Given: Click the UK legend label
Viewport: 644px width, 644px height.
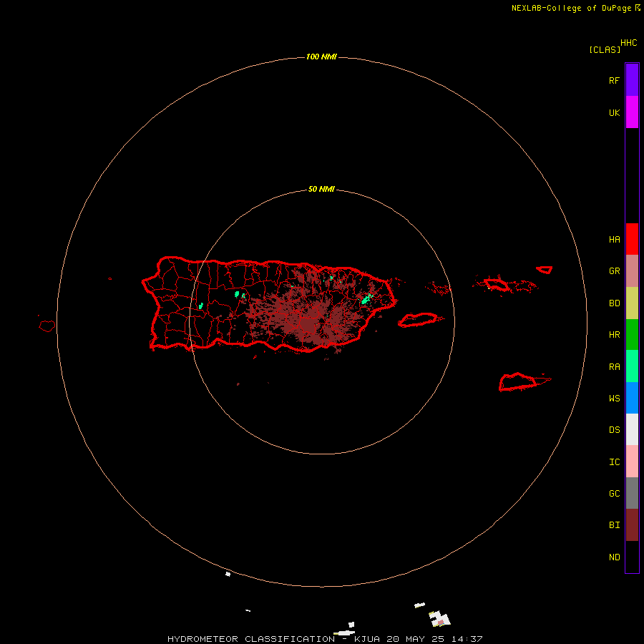Looking at the screenshot, I should pyautogui.click(x=614, y=112).
